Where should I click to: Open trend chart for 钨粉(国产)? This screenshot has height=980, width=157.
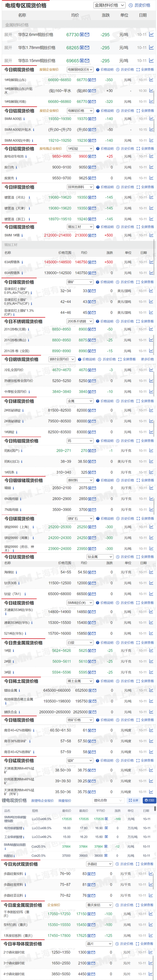[x=151, y=450]
